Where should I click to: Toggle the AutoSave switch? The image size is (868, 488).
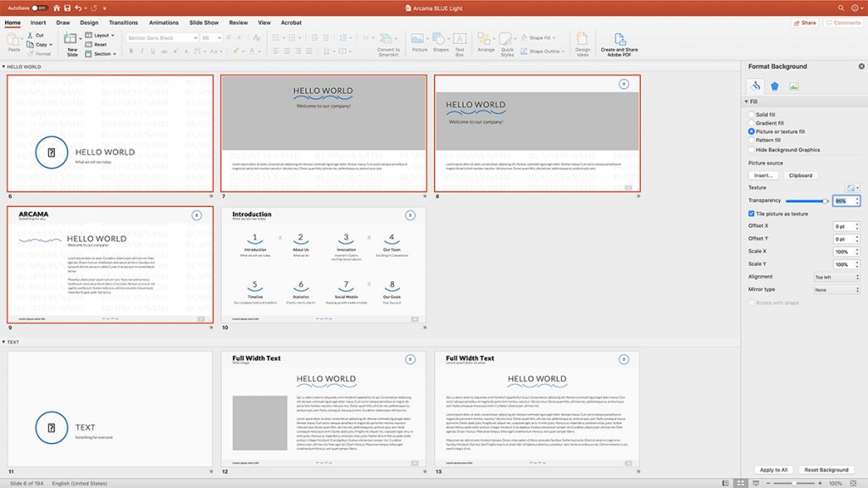pyautogui.click(x=39, y=8)
